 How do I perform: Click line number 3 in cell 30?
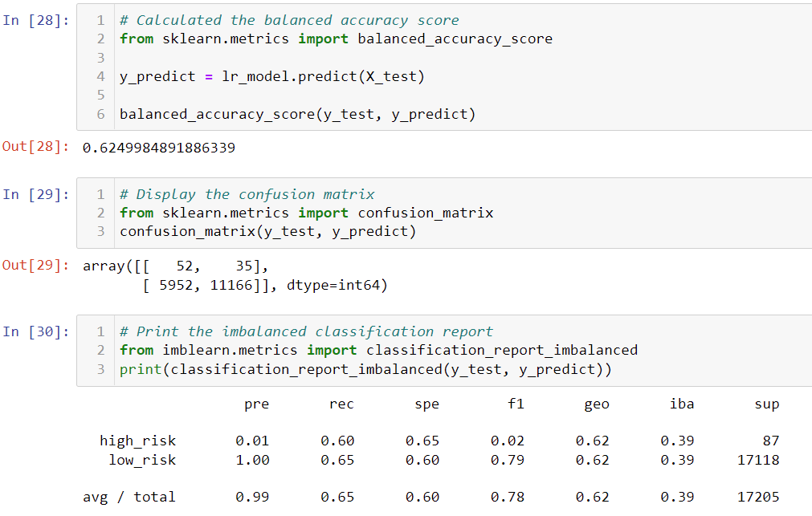pos(101,369)
